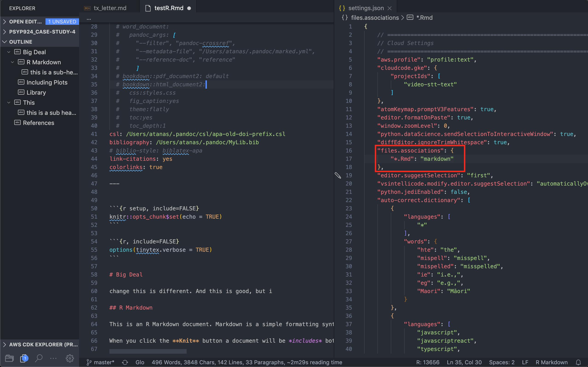Show additional views via the ellipsis icon
Screen dimensions: 588x367
coord(53,358)
